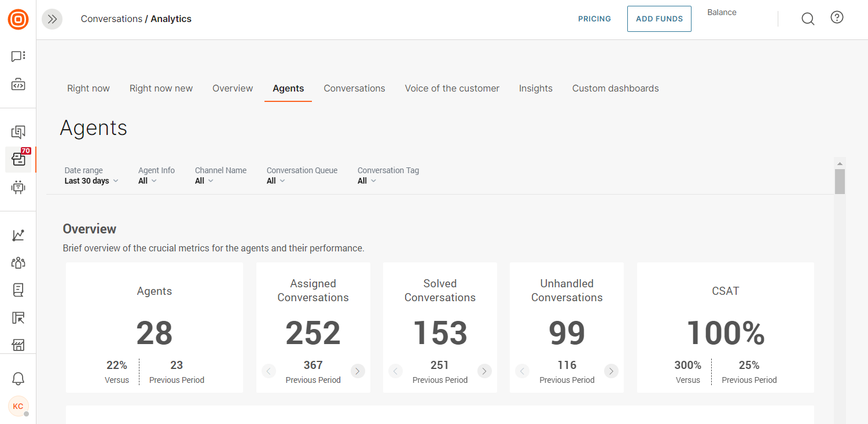Viewport: 868px width, 424px height.
Task: Open help via the question mark icon
Action: [x=837, y=17]
